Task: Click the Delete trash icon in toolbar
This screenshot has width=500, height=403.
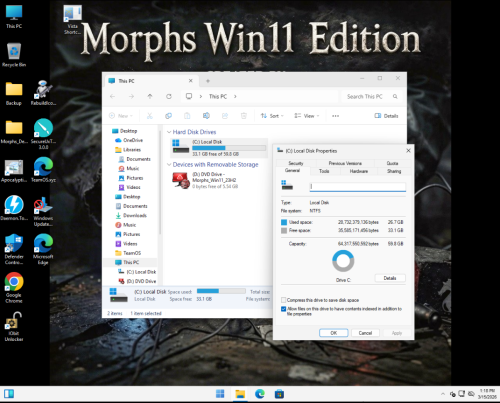Action: 244,116
